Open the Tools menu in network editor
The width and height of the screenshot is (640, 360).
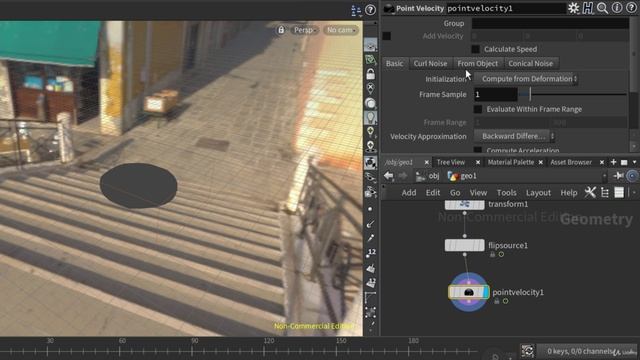pos(507,192)
